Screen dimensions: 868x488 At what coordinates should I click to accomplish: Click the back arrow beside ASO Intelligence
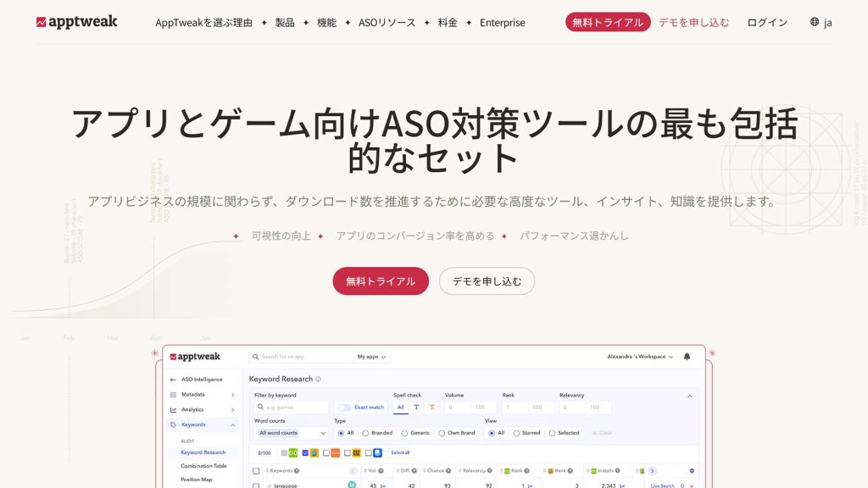tap(173, 380)
